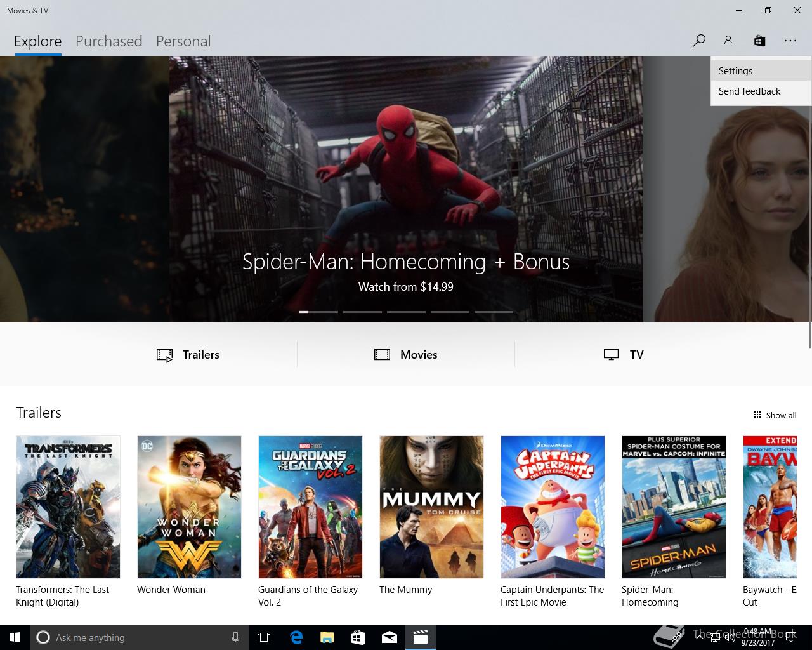Viewport: 812px width, 650px height.
Task: Switch to the Purchased tab
Action: click(x=108, y=41)
